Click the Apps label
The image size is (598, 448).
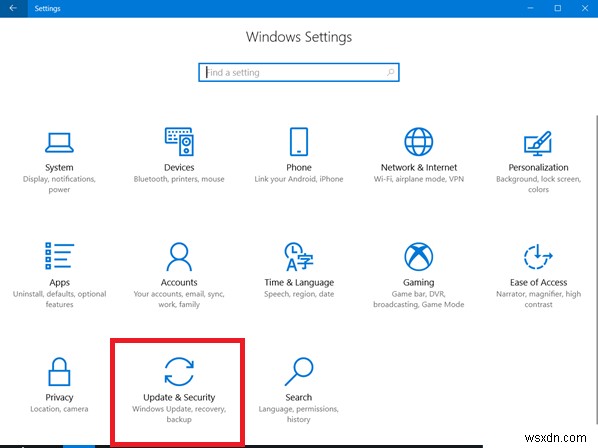[x=59, y=283]
